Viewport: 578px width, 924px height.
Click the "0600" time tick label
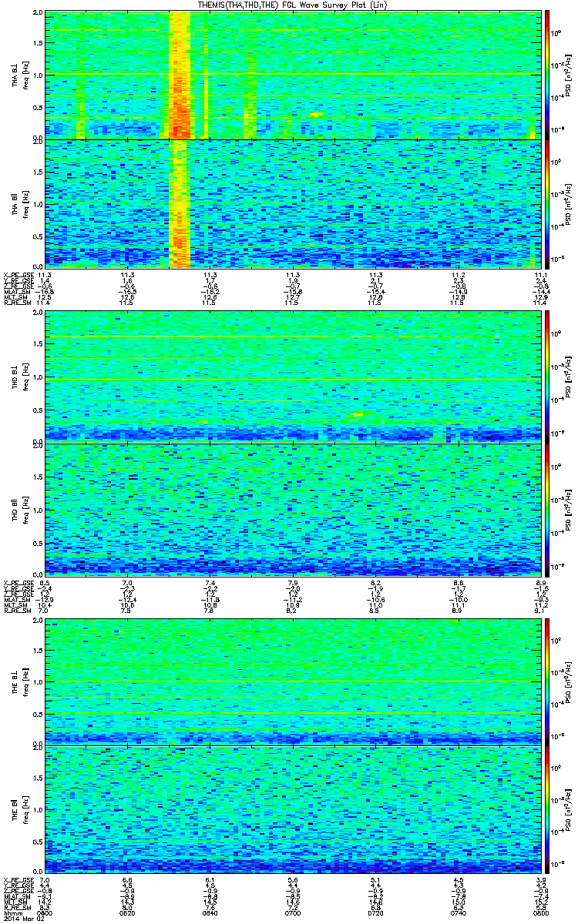45,913
